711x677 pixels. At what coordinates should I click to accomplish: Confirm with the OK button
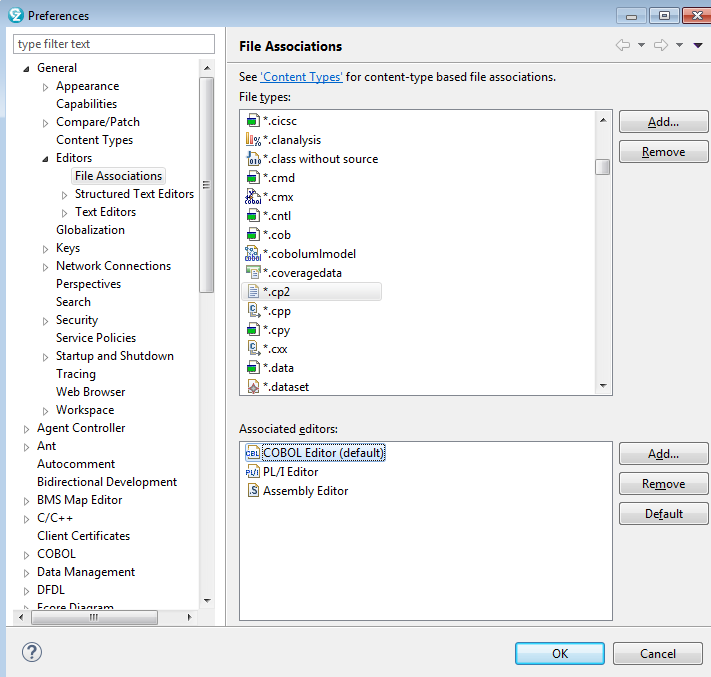tap(560, 653)
